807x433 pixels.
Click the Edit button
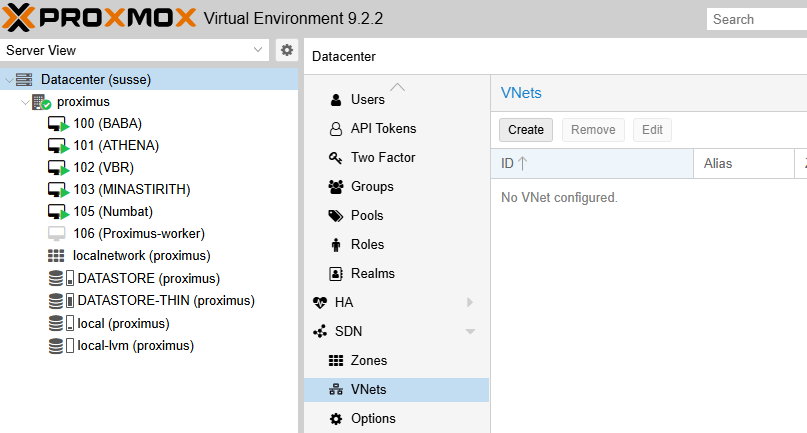click(652, 130)
